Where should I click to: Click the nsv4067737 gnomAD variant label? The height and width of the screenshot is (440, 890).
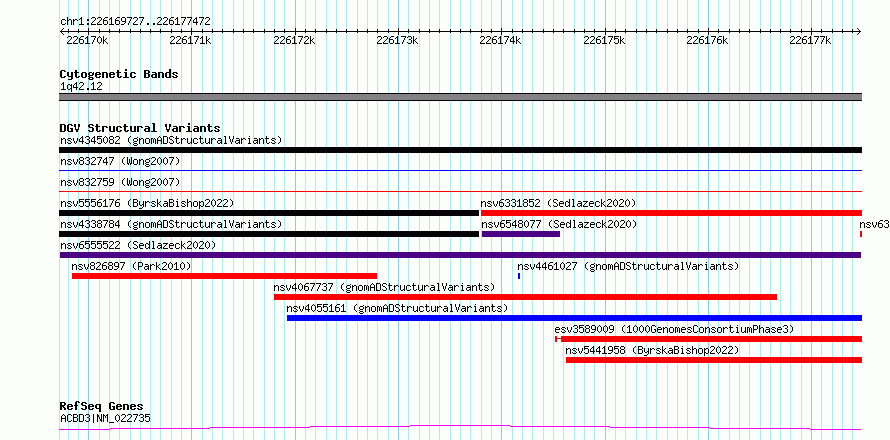pos(384,287)
